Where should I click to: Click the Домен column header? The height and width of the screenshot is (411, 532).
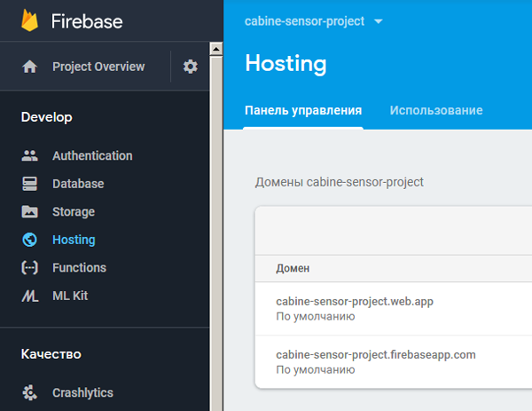pyautogui.click(x=293, y=268)
